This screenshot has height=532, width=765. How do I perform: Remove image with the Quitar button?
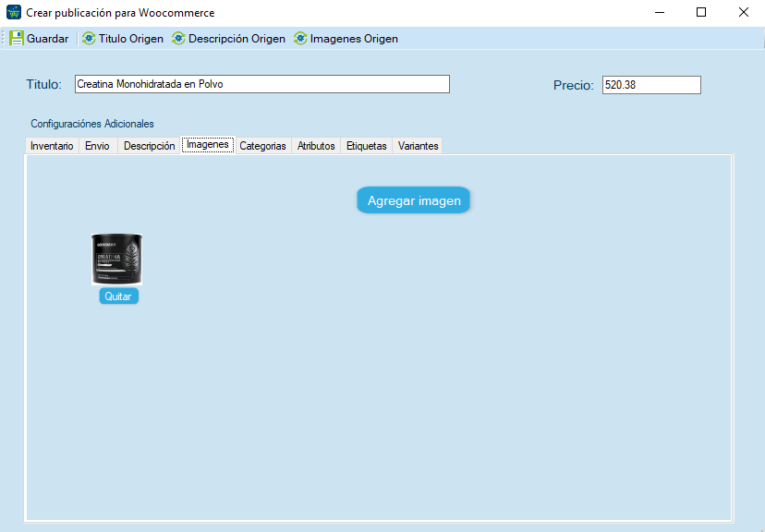coord(118,296)
